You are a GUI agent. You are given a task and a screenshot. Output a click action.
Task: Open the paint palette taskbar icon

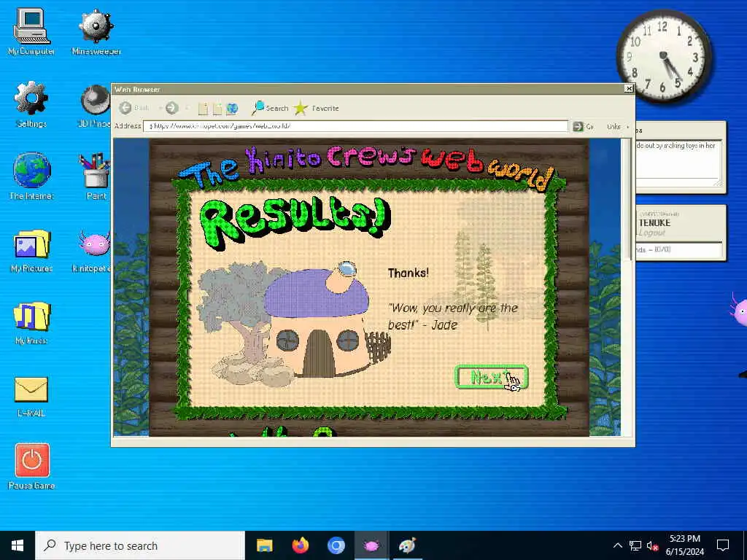point(407,545)
